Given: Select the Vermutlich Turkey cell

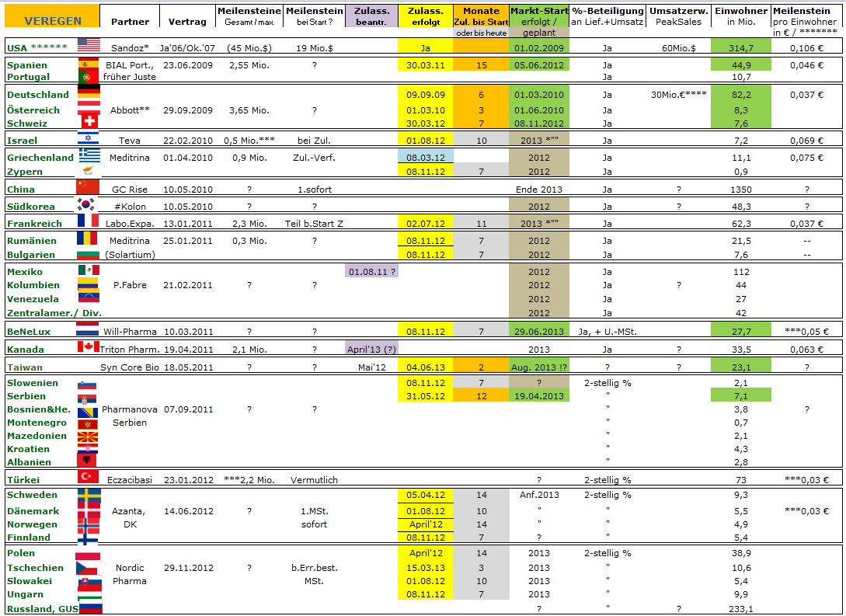Looking at the screenshot, I should pos(314,479).
